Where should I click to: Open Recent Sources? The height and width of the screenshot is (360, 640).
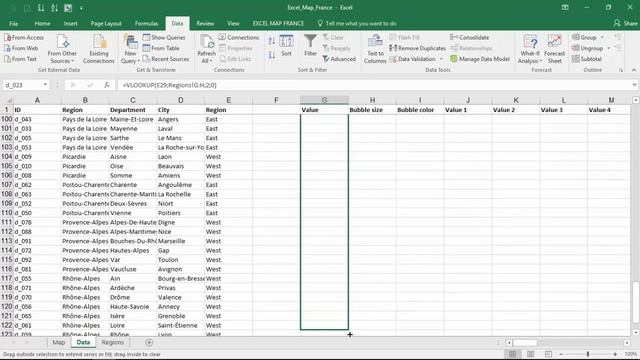coord(166,59)
